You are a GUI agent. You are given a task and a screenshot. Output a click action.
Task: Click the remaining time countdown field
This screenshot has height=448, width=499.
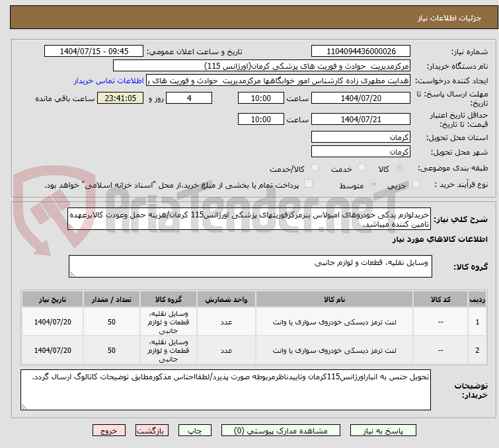click(x=120, y=98)
